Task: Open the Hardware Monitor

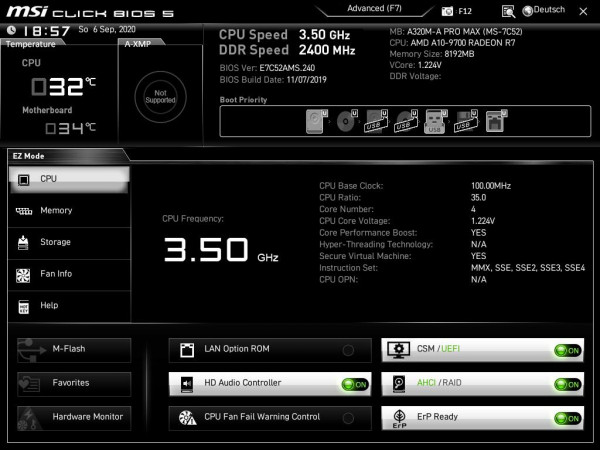Action: point(74,418)
